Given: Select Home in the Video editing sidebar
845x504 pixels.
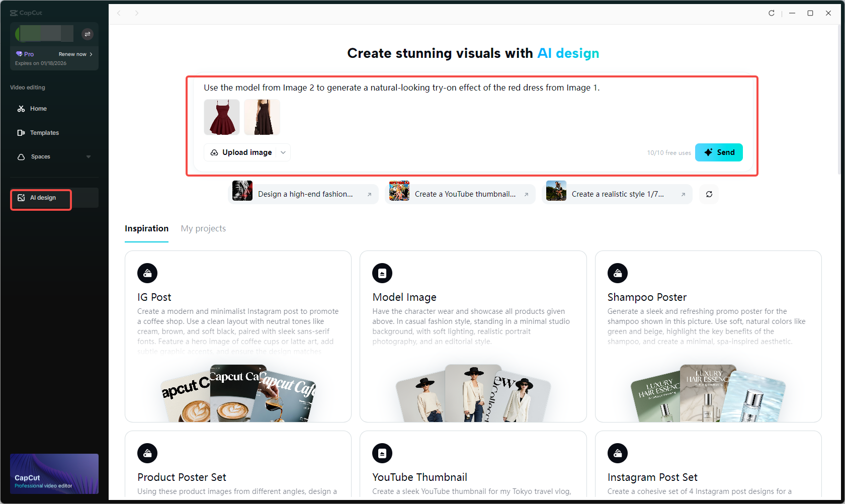Looking at the screenshot, I should (x=37, y=108).
